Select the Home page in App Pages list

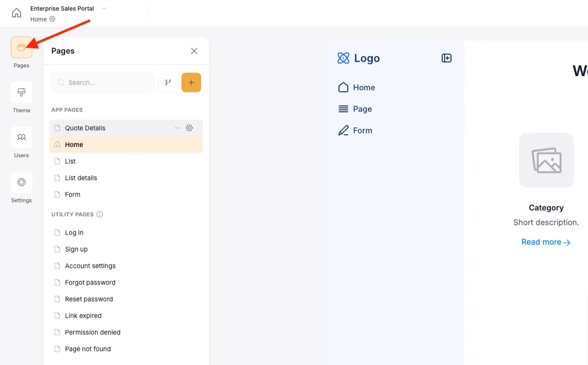[x=74, y=144]
